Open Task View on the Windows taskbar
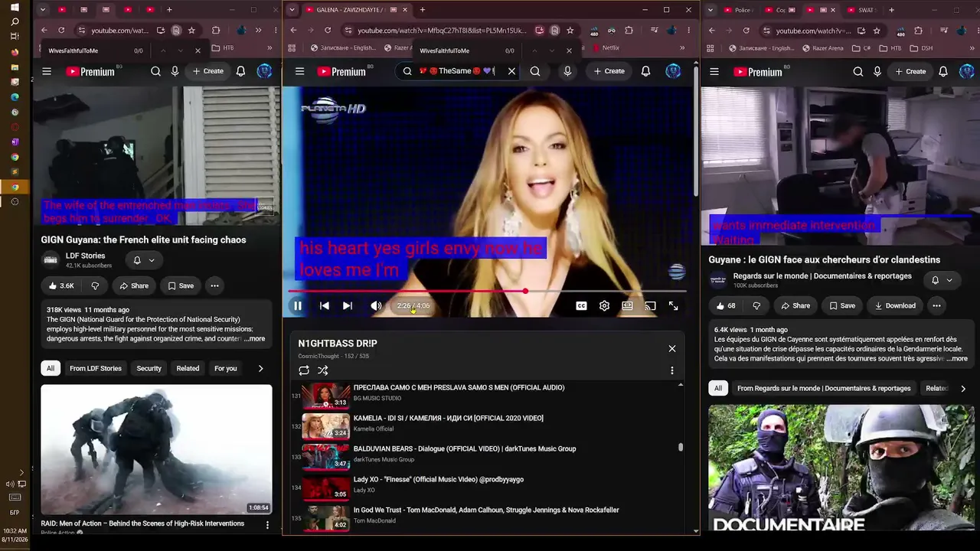The image size is (980, 551). [x=15, y=37]
